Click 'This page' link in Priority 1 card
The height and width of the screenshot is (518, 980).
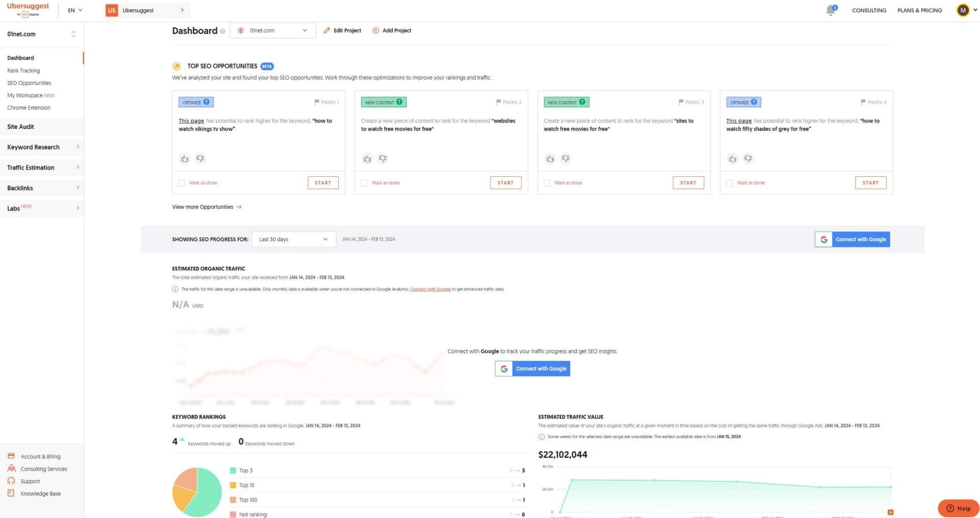[x=191, y=121]
